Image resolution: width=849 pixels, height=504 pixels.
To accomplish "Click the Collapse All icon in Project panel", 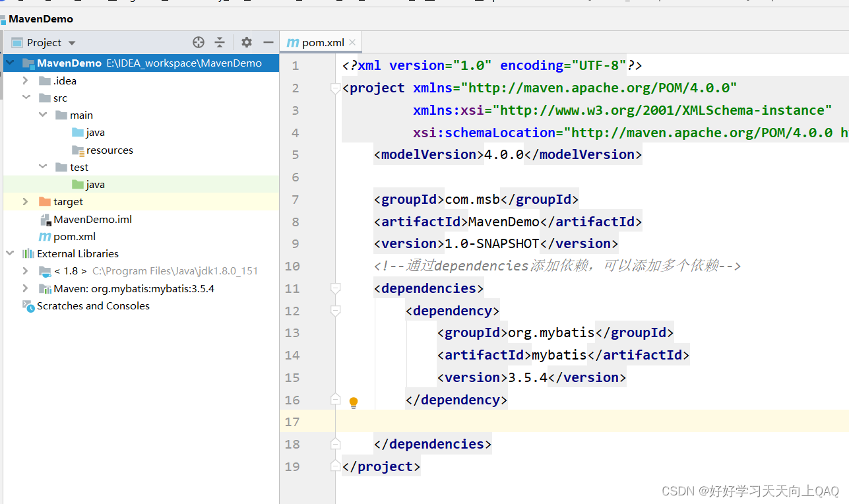I will [220, 42].
